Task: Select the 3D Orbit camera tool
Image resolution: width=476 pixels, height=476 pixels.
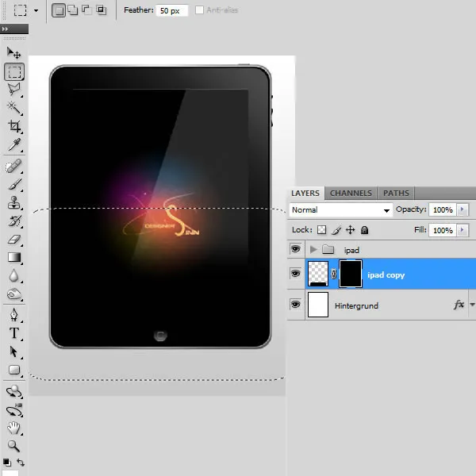Action: point(14,410)
